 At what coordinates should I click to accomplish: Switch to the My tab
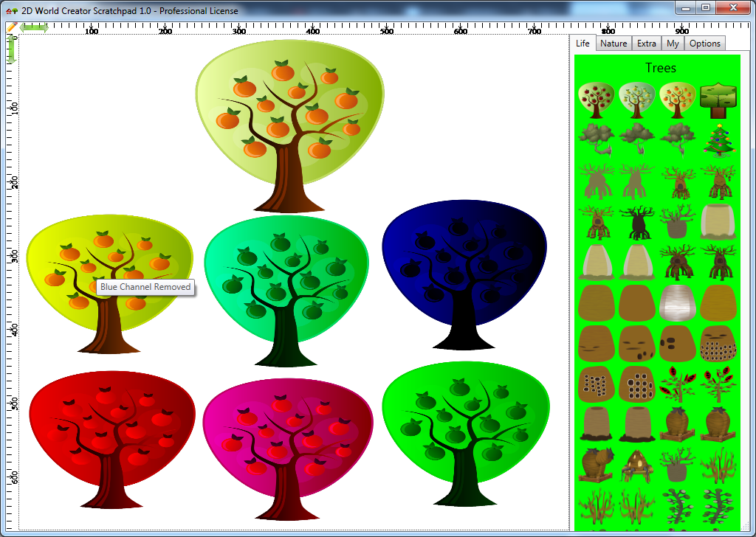coord(673,44)
